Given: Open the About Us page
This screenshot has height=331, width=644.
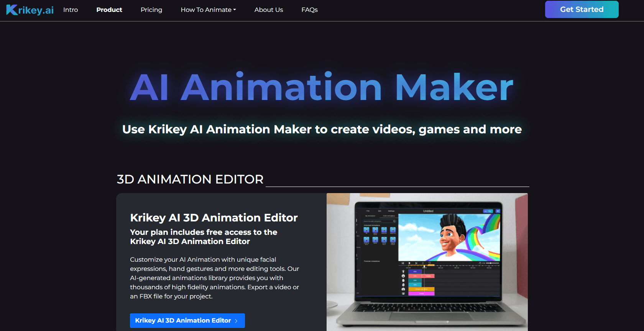Looking at the screenshot, I should [269, 10].
